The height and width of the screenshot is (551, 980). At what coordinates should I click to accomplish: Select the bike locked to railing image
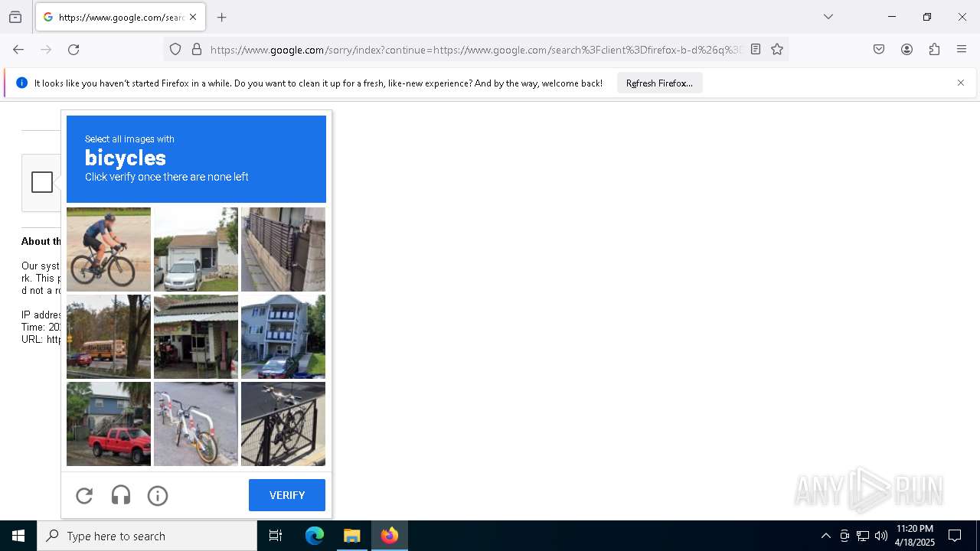tap(283, 424)
